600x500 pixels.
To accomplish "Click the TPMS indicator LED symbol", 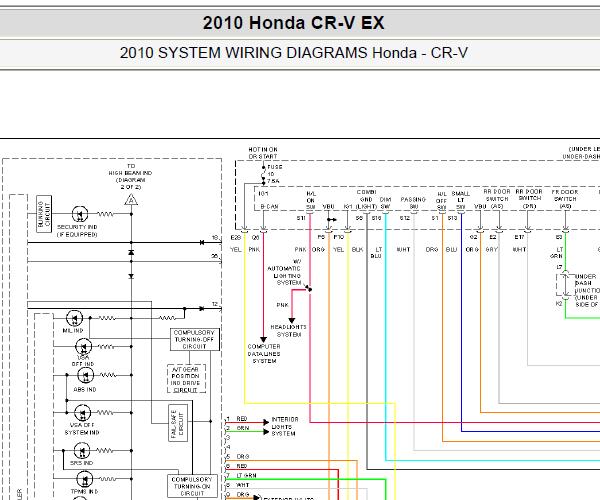I will pos(85,479).
